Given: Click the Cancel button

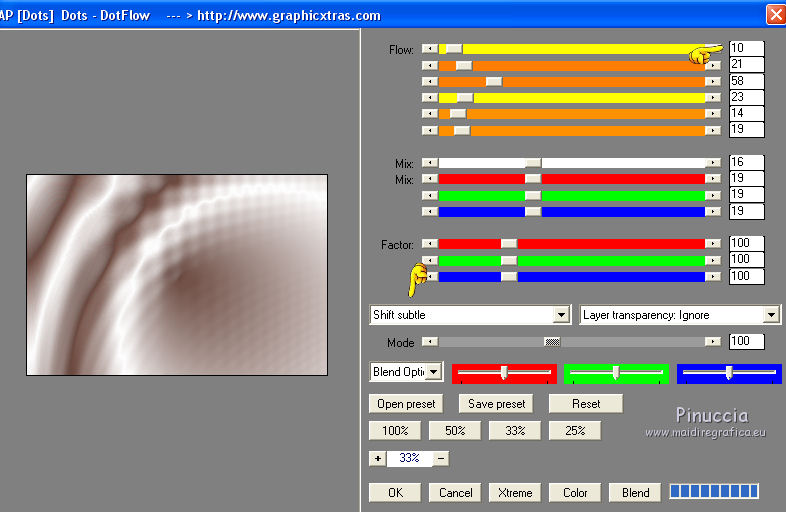Looking at the screenshot, I should tap(455, 492).
